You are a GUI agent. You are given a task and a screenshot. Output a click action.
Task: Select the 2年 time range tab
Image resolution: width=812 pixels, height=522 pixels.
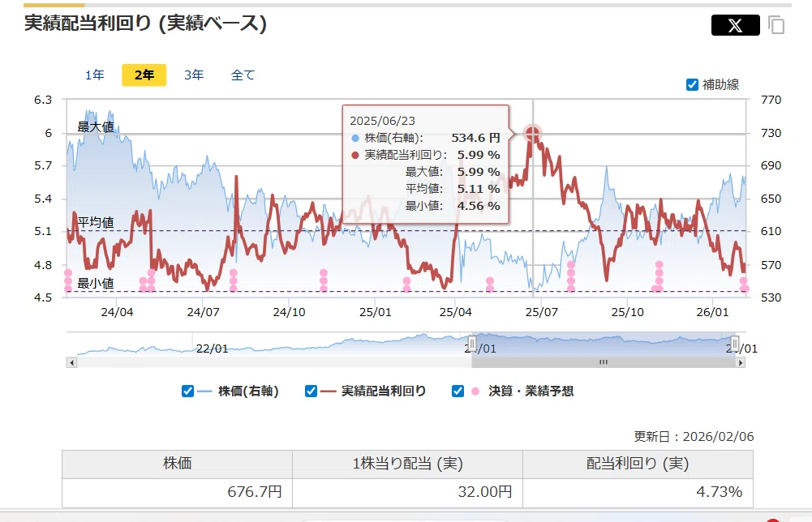pyautogui.click(x=144, y=75)
